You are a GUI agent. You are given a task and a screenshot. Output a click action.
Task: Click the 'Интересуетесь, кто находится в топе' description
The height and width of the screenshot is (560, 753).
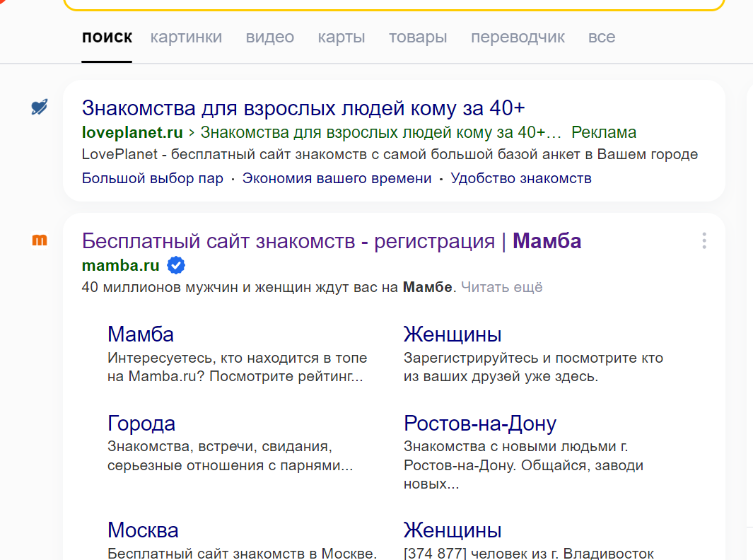[238, 367]
